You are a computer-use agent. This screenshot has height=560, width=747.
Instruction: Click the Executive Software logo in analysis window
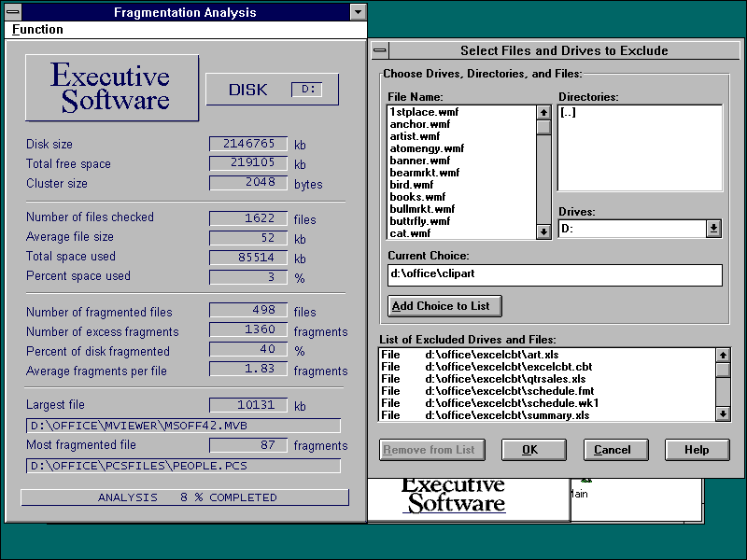pos(112,88)
